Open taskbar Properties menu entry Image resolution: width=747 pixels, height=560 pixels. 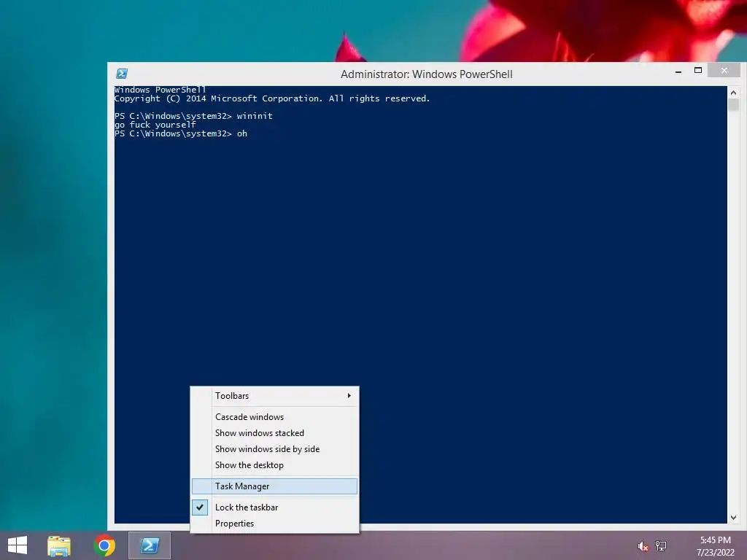(274, 524)
